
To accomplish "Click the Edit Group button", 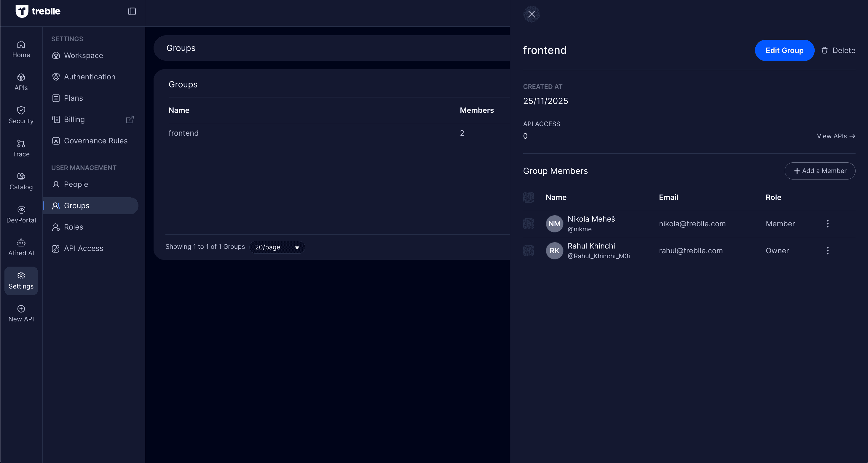I will tap(784, 51).
